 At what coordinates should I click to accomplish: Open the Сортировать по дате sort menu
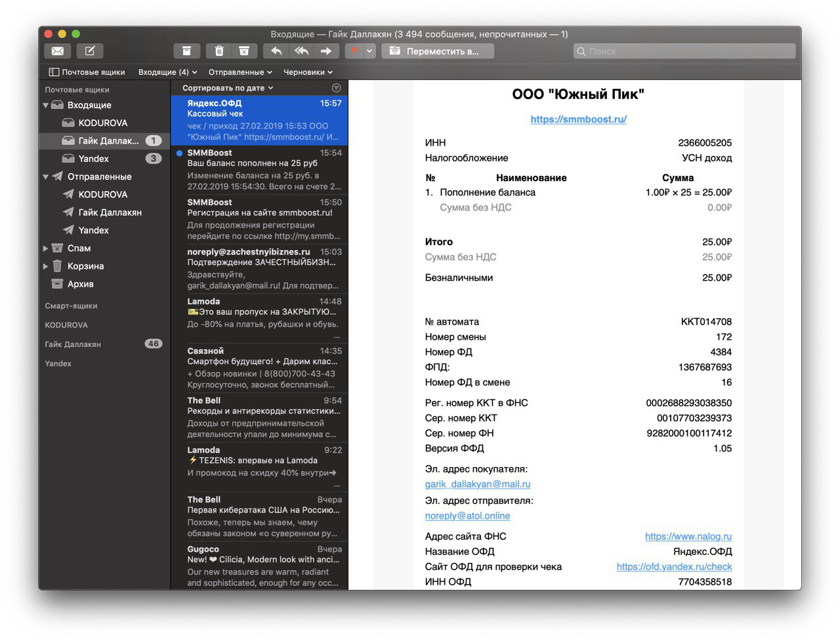[228, 88]
